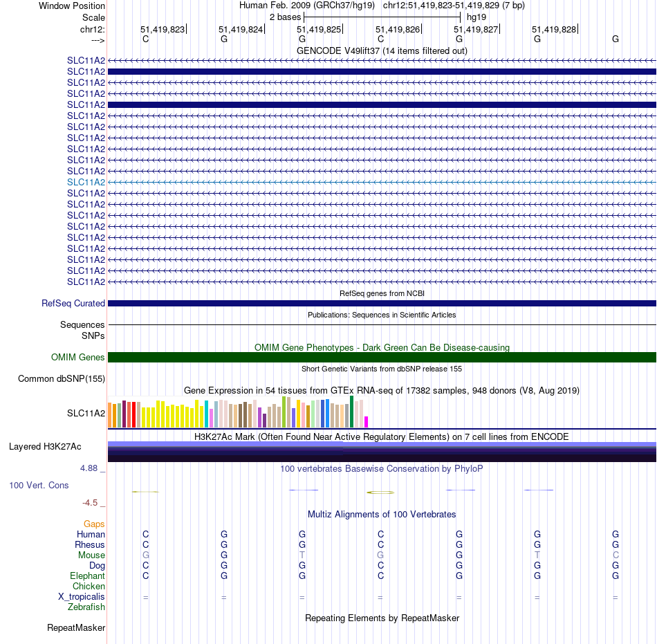Click the thick yellow negative PhyloP conservation mark

380,493
